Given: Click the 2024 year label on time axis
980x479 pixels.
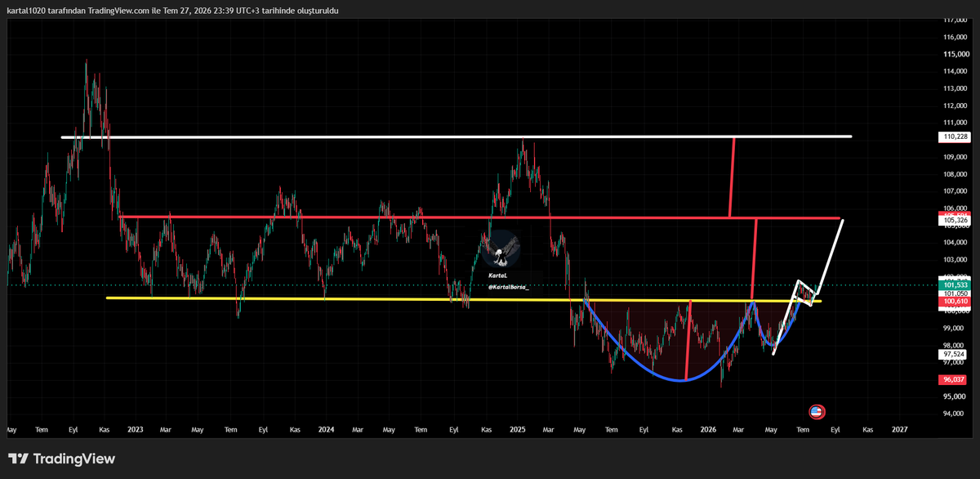Looking at the screenshot, I should pos(326,428).
